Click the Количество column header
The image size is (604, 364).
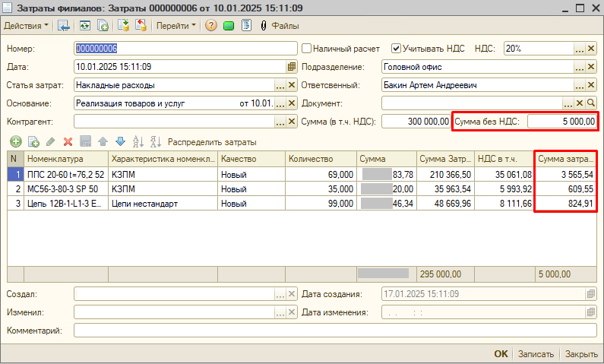tap(321, 159)
